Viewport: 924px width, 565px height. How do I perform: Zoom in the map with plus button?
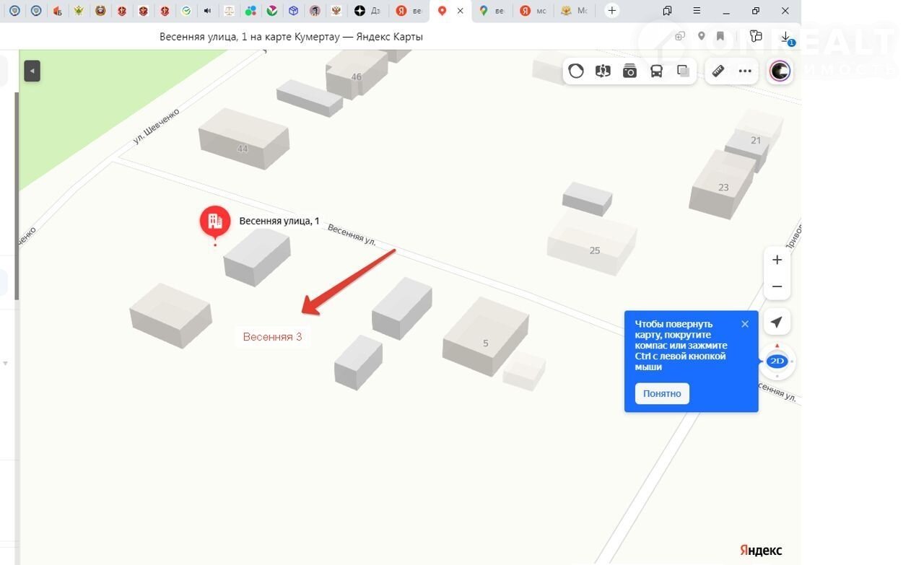pyautogui.click(x=777, y=260)
